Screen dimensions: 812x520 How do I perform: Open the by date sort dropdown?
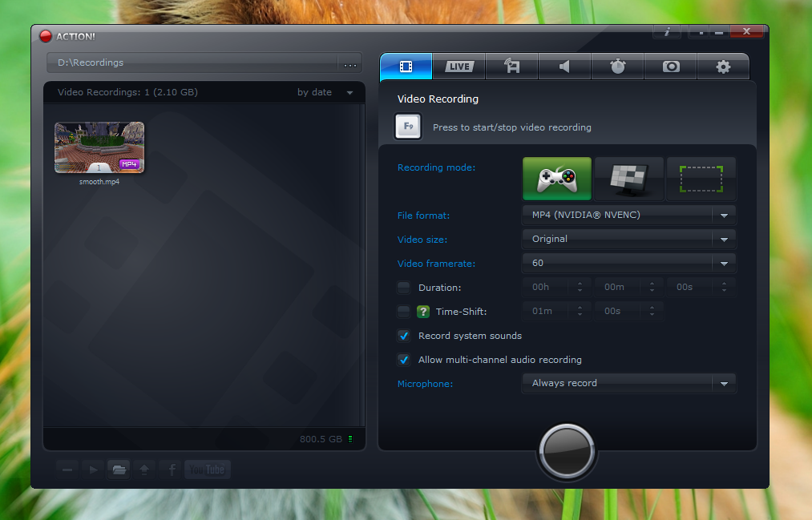click(325, 92)
